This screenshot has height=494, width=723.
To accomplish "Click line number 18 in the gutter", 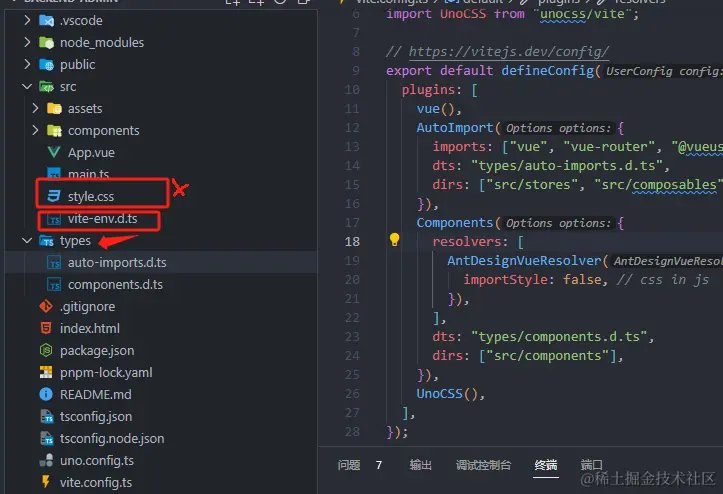I will (352, 241).
